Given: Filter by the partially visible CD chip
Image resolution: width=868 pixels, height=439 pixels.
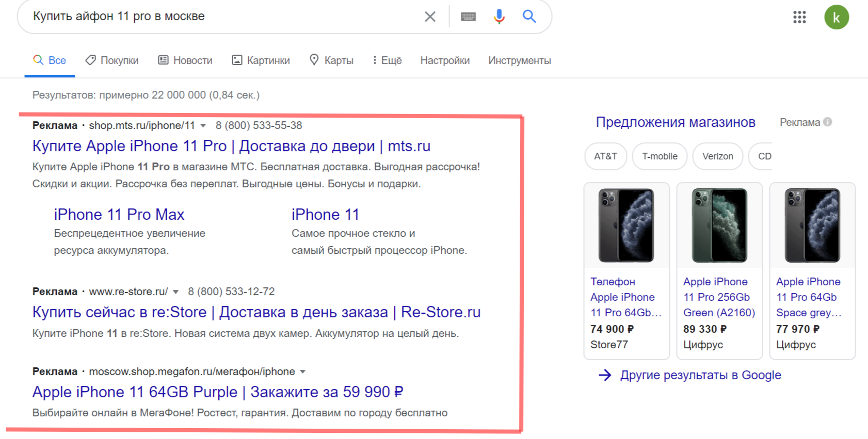Looking at the screenshot, I should (762, 156).
